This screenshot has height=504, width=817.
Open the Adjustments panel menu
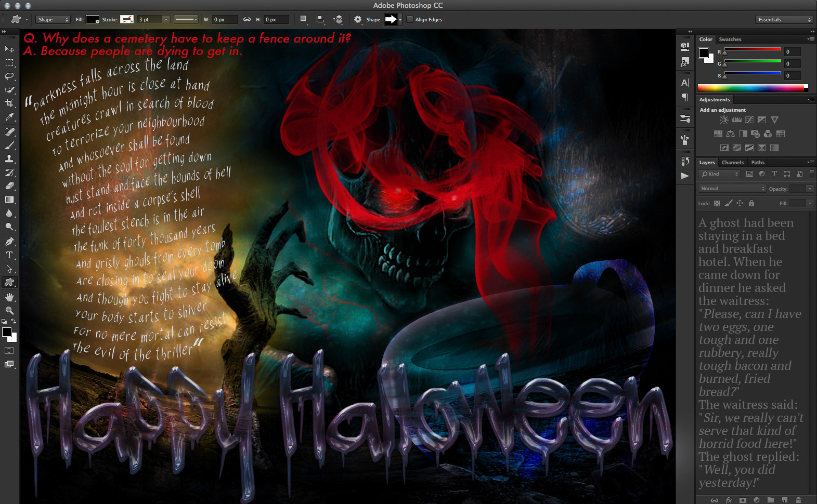810,100
